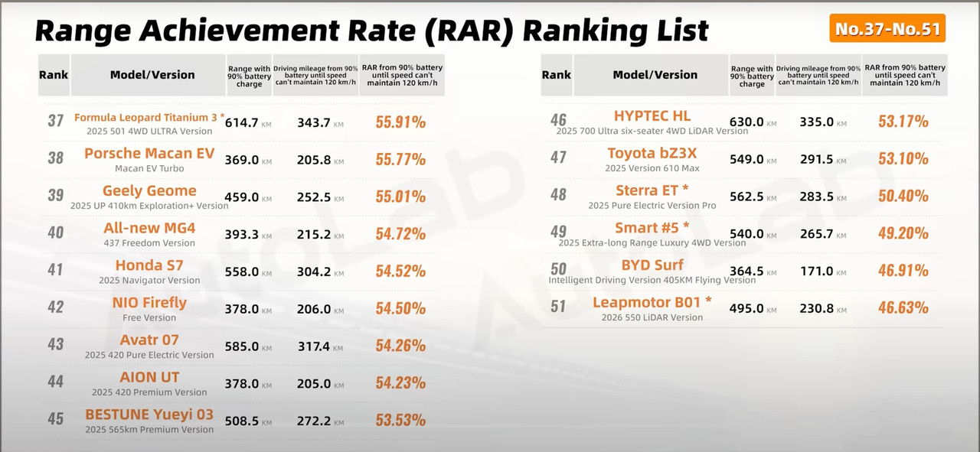
Task: Select the 54.23% RAR value
Action: pos(400,383)
